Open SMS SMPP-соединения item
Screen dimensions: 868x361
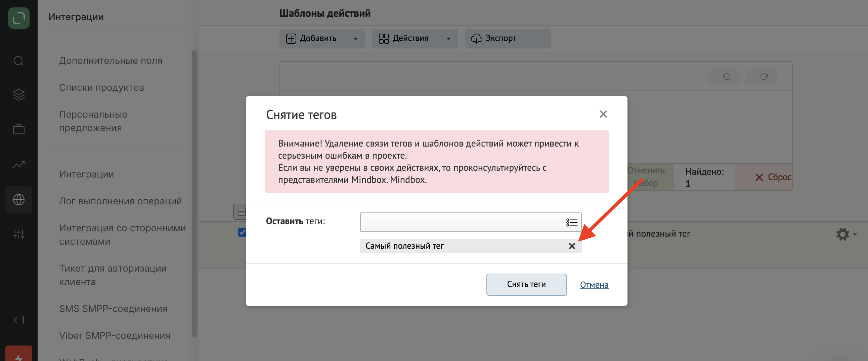pyautogui.click(x=113, y=309)
